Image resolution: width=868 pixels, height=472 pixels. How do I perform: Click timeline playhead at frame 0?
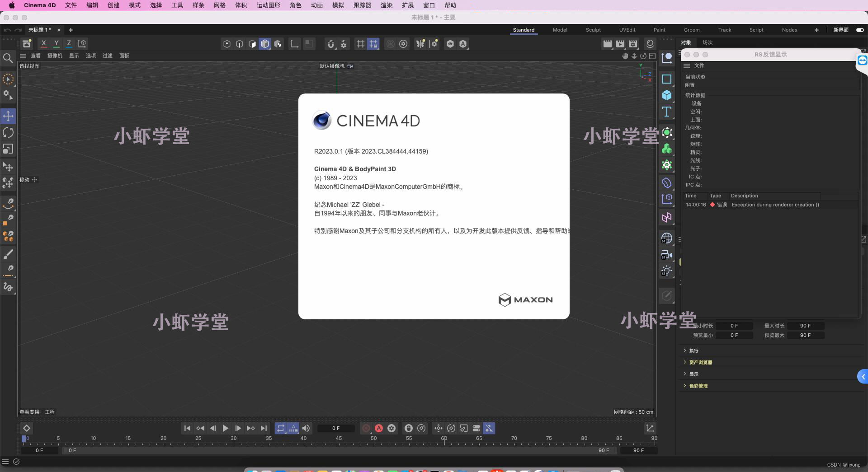click(x=24, y=439)
